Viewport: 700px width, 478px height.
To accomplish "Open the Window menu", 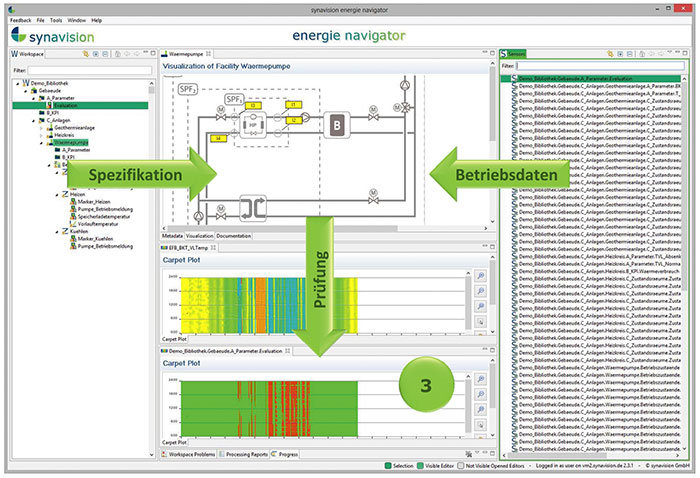I will pos(76,21).
